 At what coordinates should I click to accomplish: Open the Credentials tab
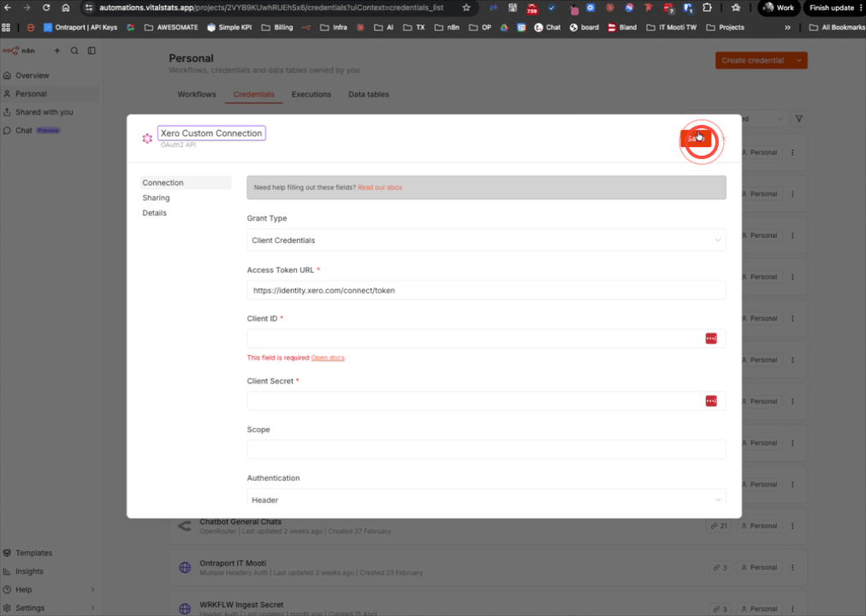[253, 94]
